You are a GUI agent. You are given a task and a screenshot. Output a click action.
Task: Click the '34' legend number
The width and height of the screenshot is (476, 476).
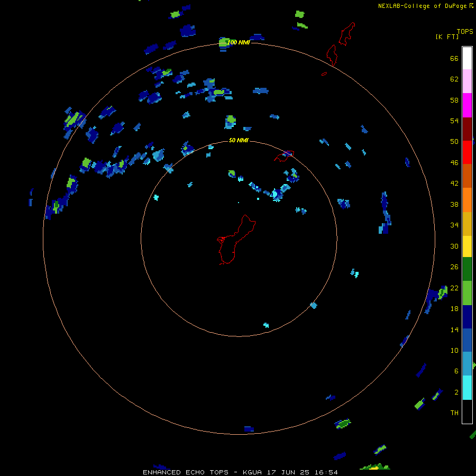click(454, 225)
